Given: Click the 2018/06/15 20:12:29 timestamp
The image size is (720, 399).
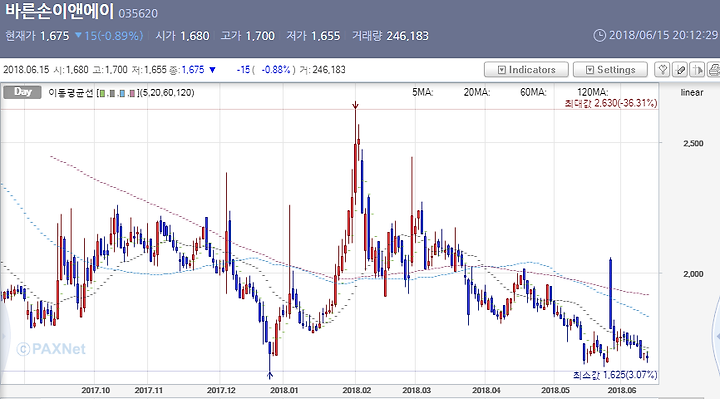Looking at the screenshot, I should point(664,35).
